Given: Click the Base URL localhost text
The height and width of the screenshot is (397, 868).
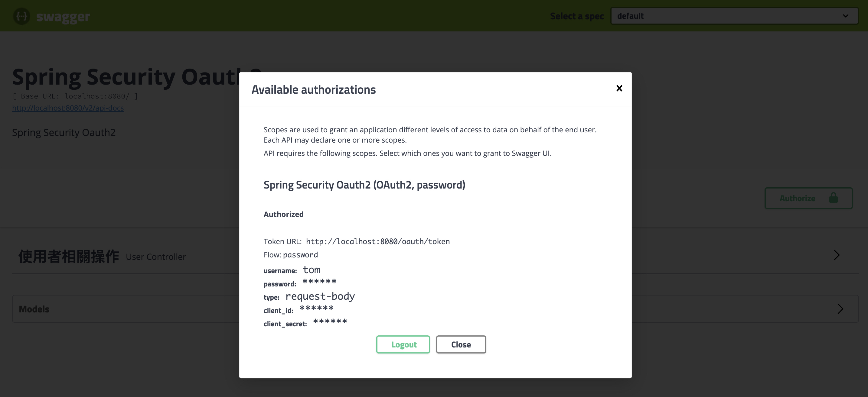Looking at the screenshot, I should pos(75,96).
